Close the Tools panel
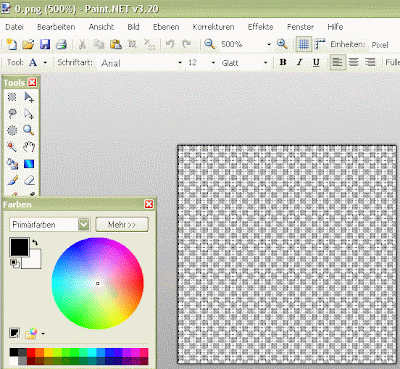400x369 pixels. click(32, 82)
